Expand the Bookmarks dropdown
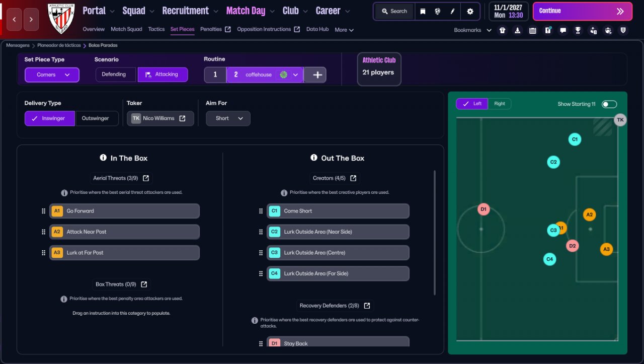644x364 pixels. click(x=473, y=30)
